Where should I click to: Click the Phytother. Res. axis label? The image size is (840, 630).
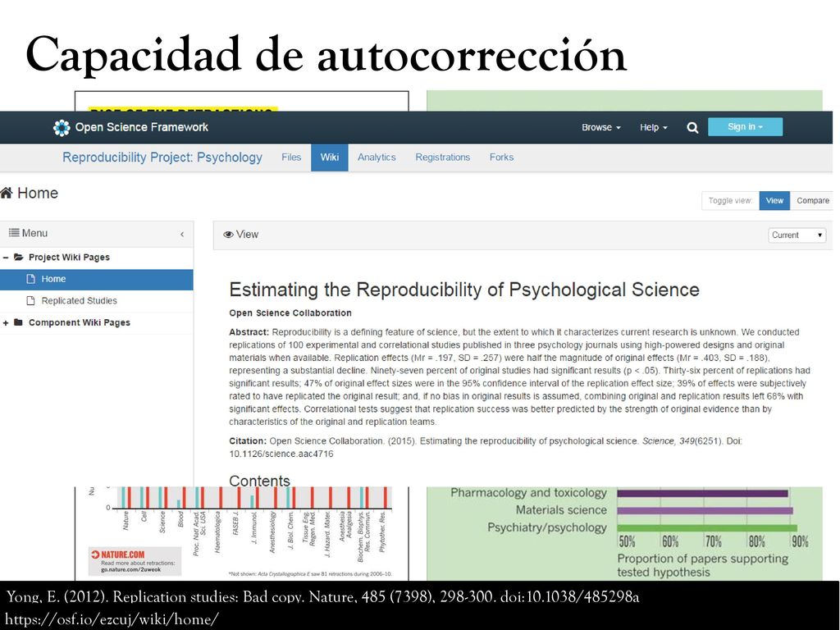point(382,532)
